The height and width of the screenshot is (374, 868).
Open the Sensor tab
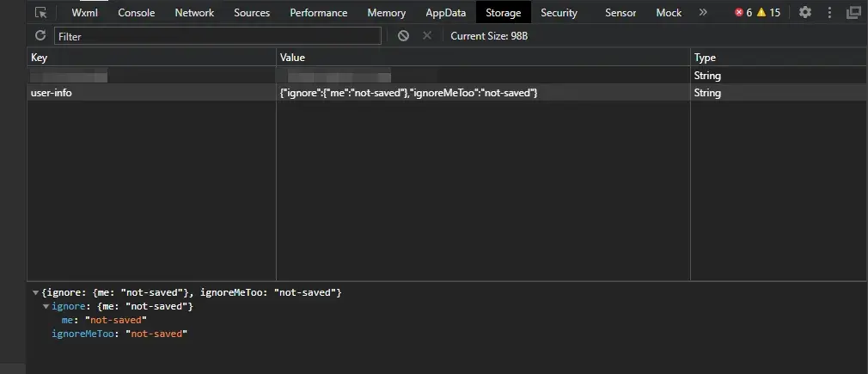pyautogui.click(x=620, y=13)
